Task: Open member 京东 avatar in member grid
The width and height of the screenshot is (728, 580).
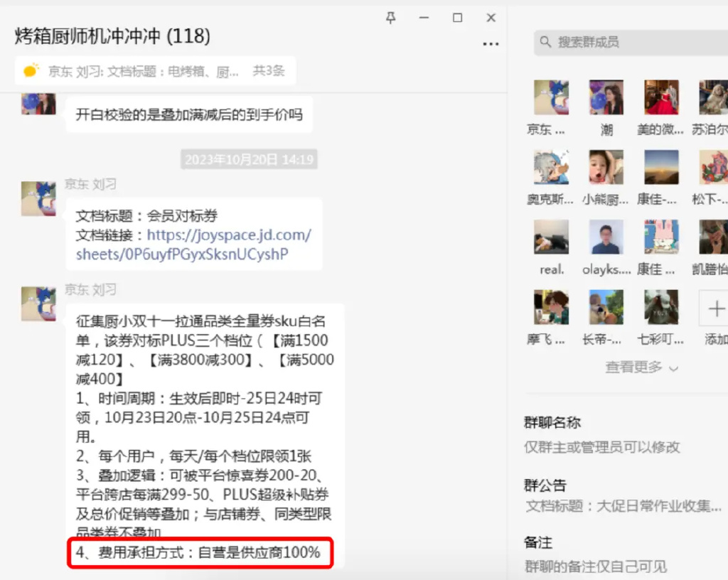Action: click(x=551, y=97)
